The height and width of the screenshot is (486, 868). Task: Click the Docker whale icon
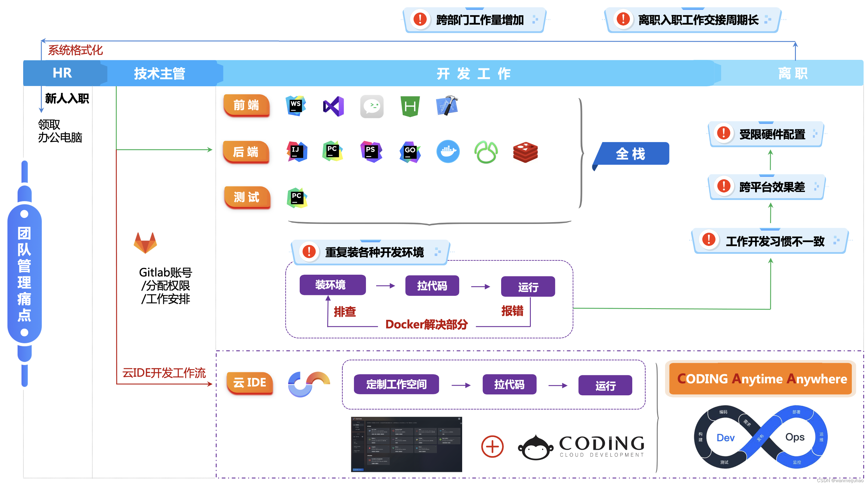pyautogui.click(x=448, y=151)
